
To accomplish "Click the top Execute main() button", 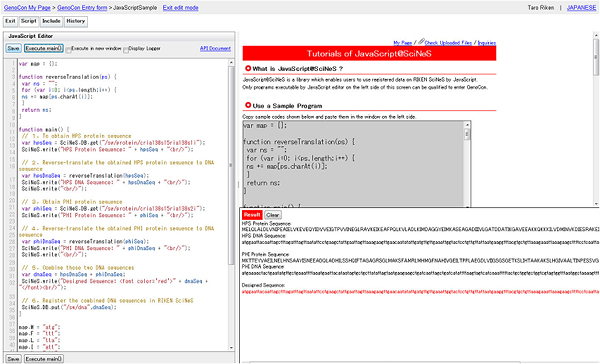I will click(44, 49).
